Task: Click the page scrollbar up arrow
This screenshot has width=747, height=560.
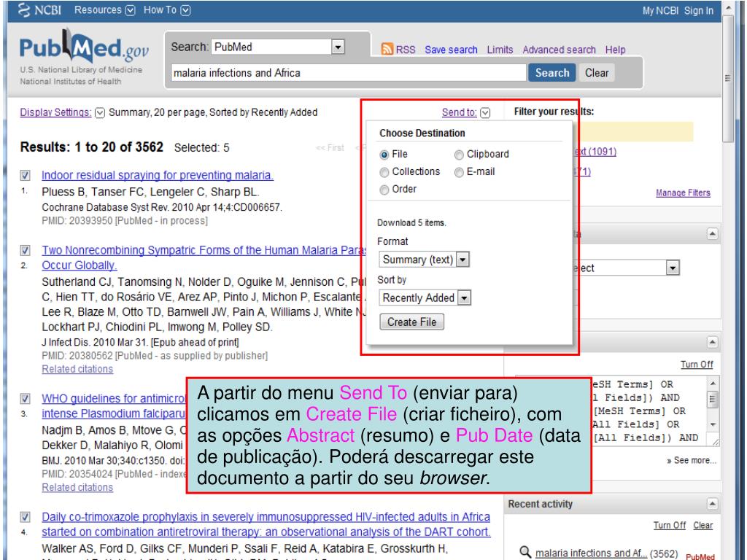Action: 728,8
